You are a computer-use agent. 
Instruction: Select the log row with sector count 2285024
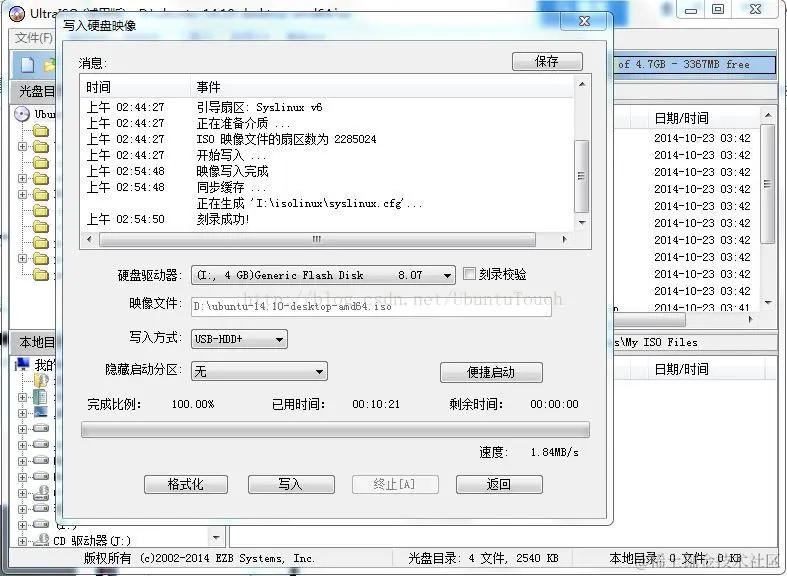327,139
